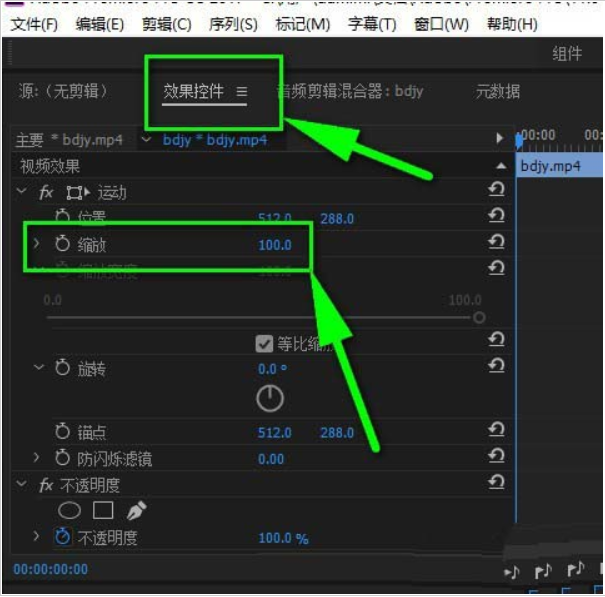Reset the 运动 effect
Image resolution: width=605 pixels, height=597 pixels.
[x=496, y=189]
